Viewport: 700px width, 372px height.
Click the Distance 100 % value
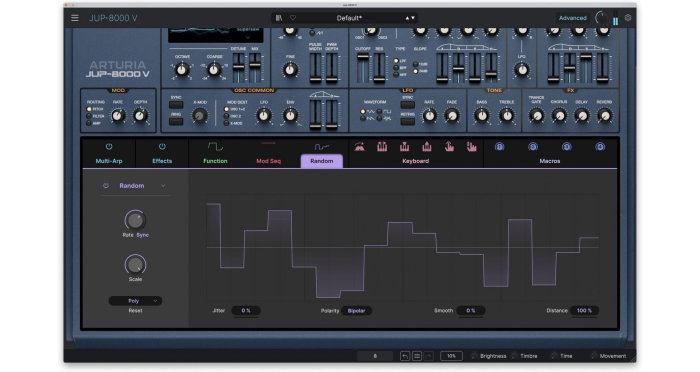tap(584, 311)
